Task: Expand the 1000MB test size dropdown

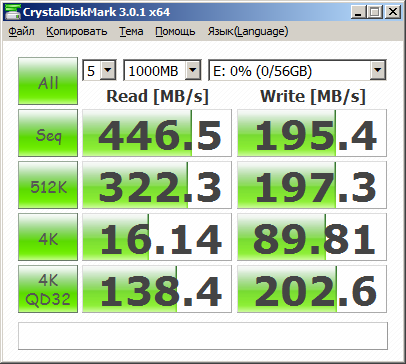Action: pos(162,70)
